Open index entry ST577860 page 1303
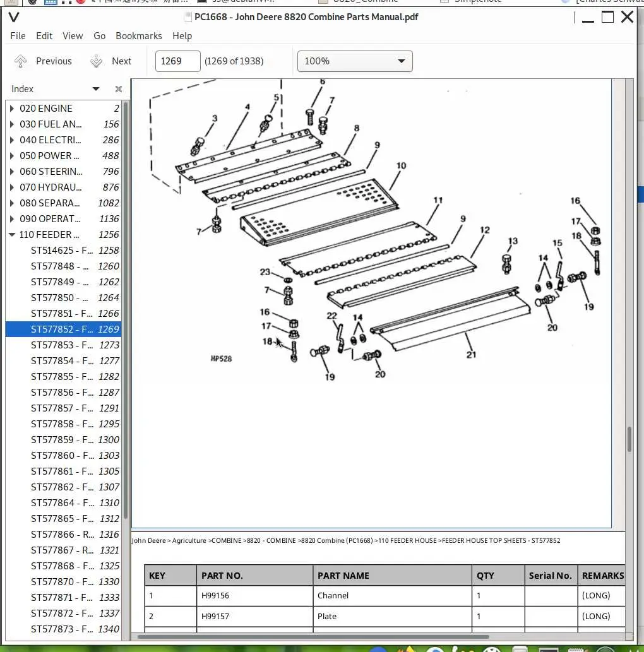The height and width of the screenshot is (652, 644). (64, 456)
